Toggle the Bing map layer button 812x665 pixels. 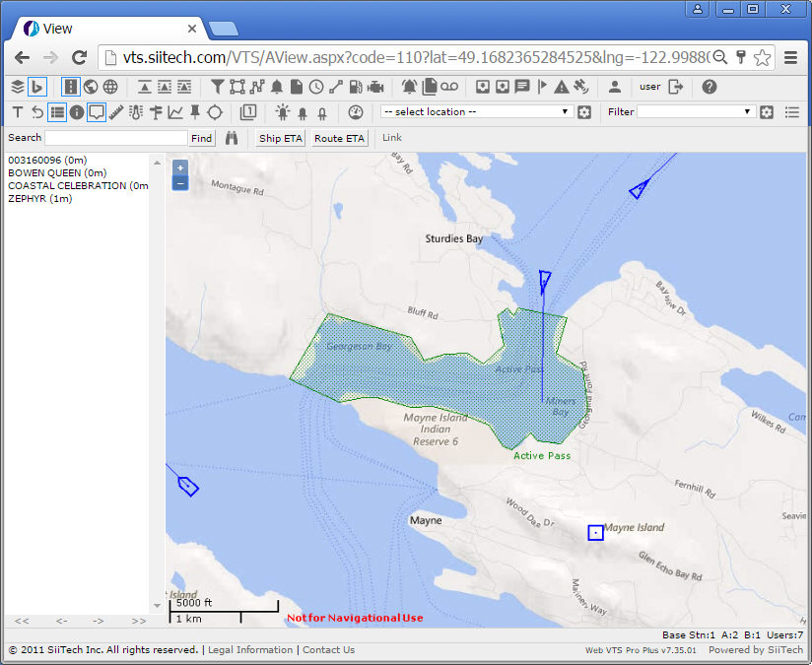(x=37, y=87)
